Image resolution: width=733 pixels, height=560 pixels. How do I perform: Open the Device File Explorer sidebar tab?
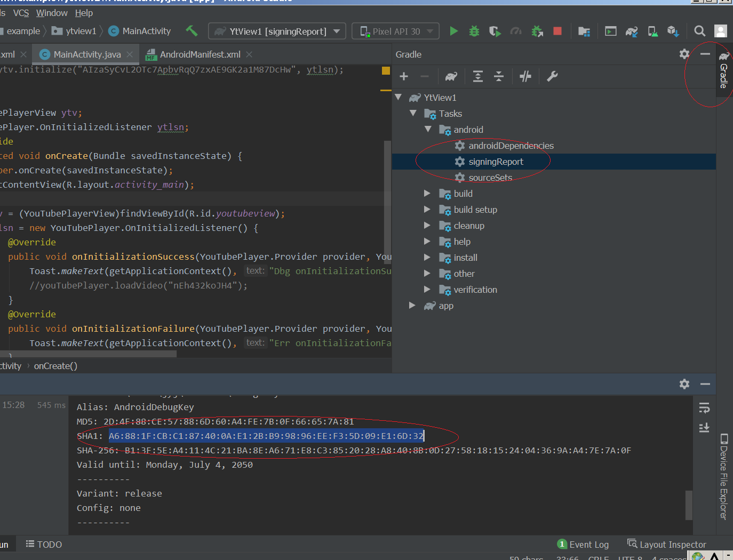[723, 477]
